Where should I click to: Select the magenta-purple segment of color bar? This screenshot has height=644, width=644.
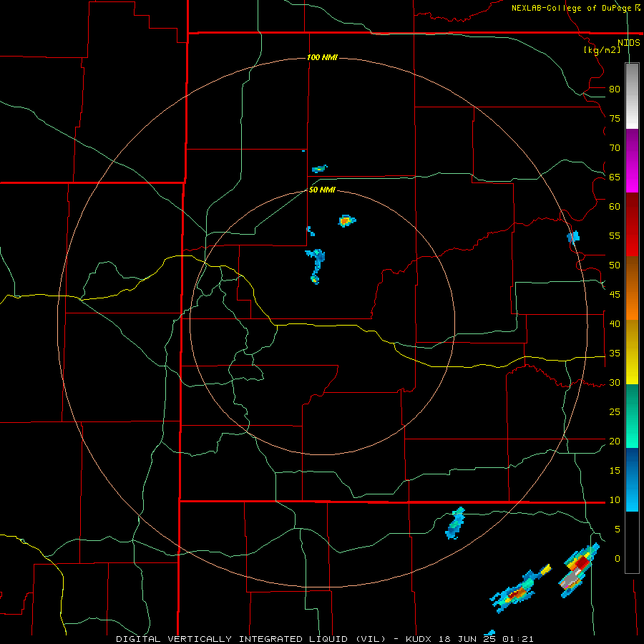[x=632, y=160]
